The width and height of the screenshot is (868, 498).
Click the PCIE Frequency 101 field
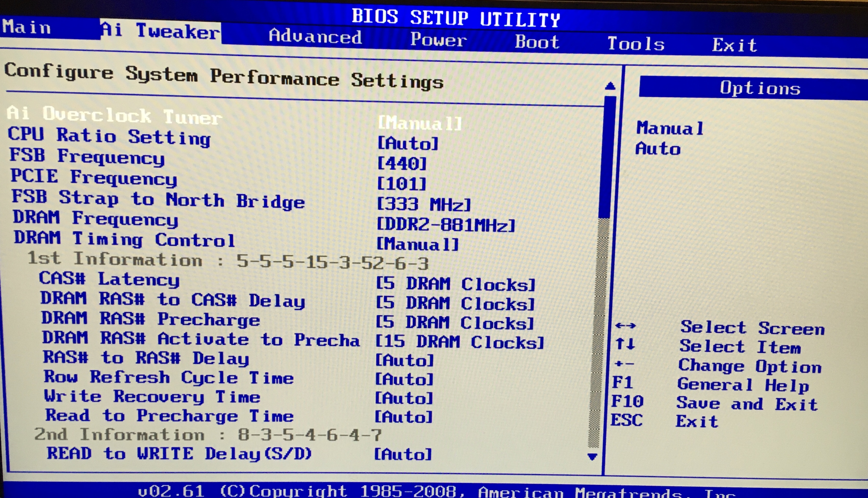click(x=401, y=184)
